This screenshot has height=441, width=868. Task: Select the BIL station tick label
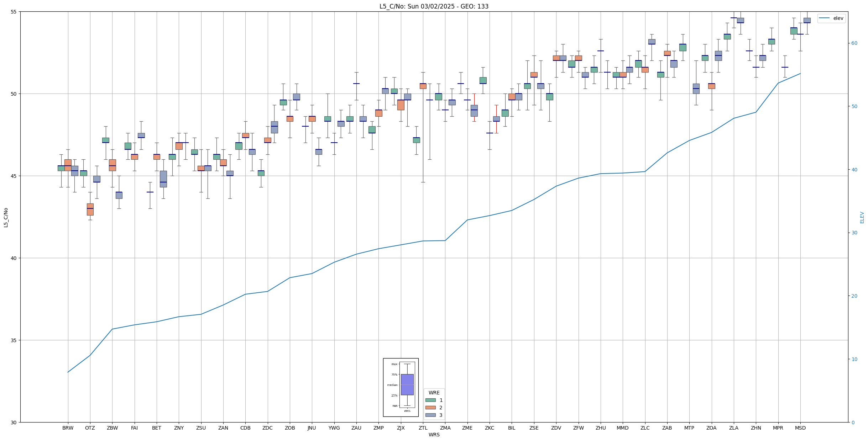(x=511, y=428)
